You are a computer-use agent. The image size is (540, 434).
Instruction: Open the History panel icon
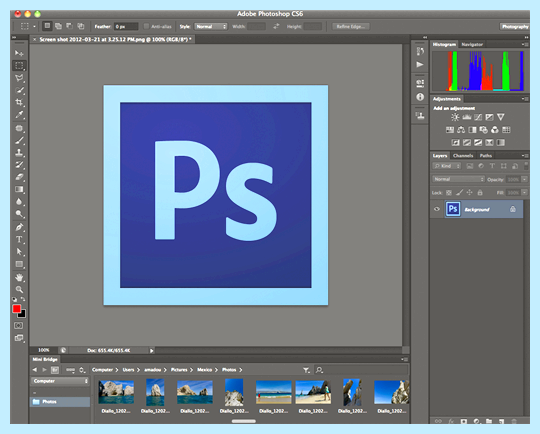coord(420,51)
